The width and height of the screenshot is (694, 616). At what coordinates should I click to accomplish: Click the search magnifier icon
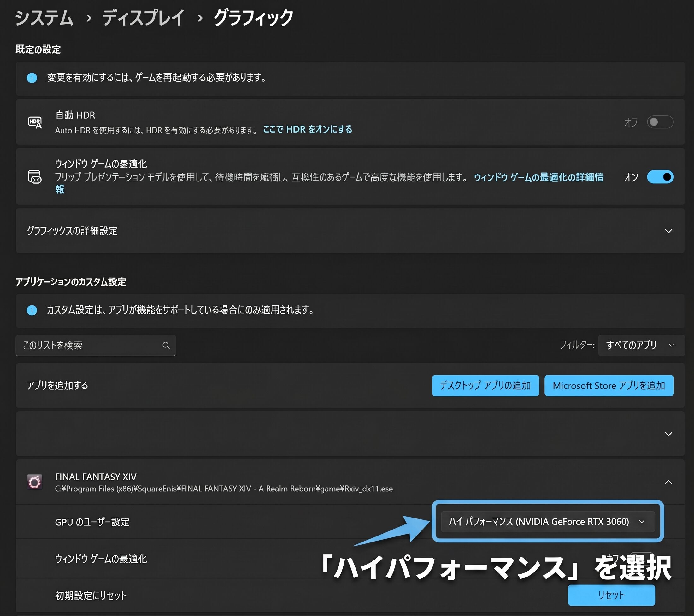(166, 345)
